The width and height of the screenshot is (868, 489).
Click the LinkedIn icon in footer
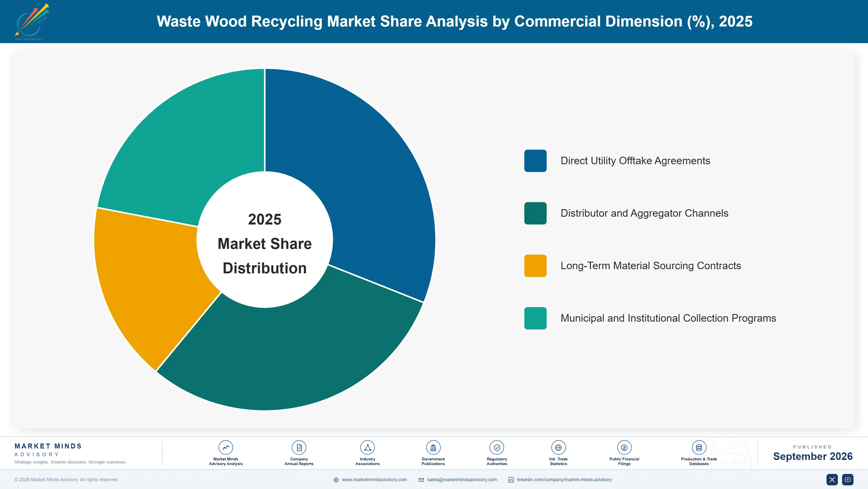tap(511, 480)
